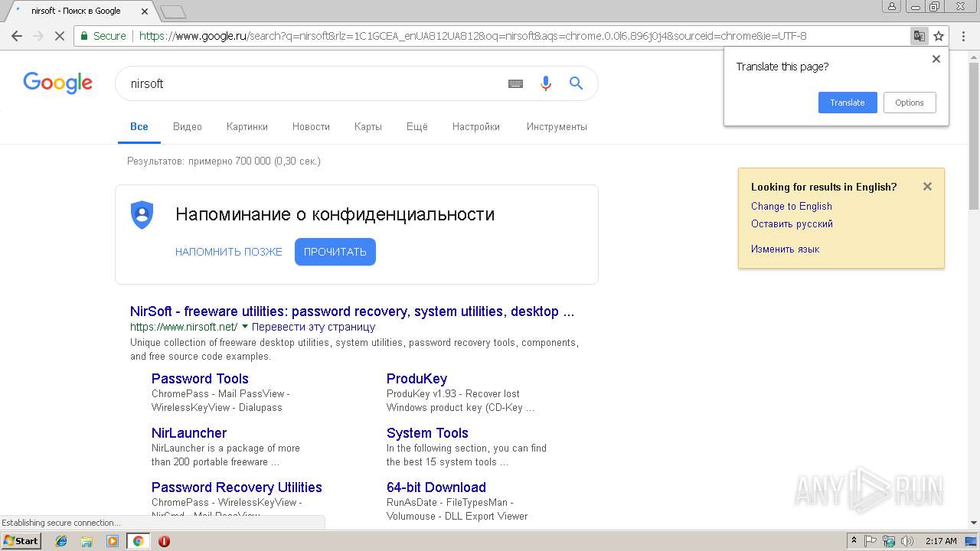
Task: Open Настройки menu
Action: point(476,127)
